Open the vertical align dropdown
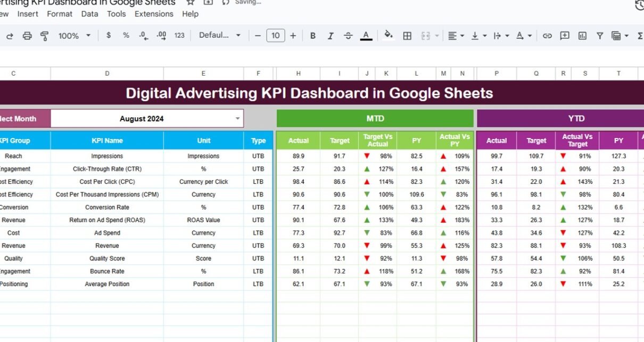644x342 pixels. pos(479,36)
